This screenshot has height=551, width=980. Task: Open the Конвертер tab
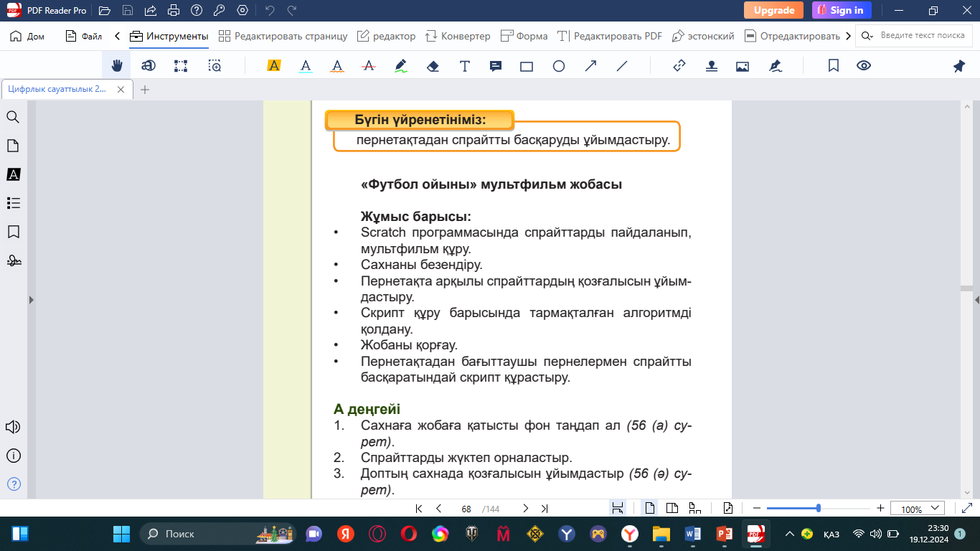458,36
